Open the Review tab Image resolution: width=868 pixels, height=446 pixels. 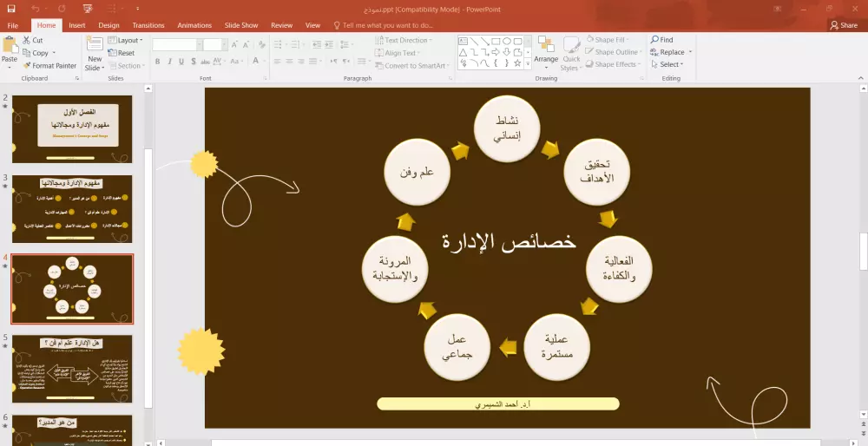281,25
